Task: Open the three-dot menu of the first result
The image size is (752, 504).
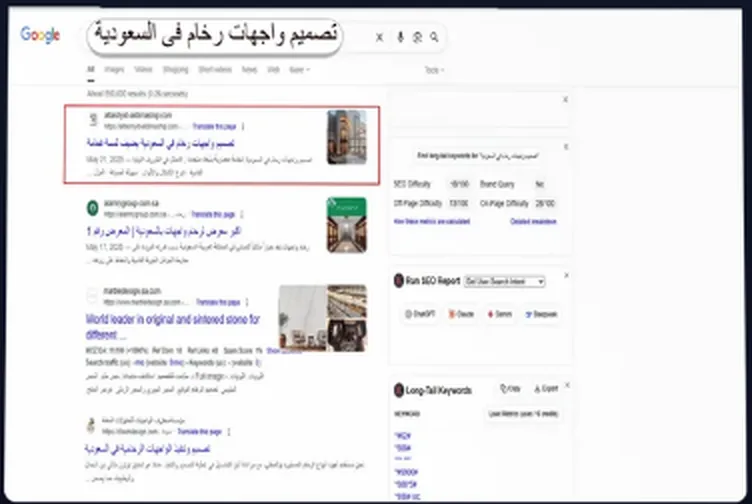Action: pos(243,127)
